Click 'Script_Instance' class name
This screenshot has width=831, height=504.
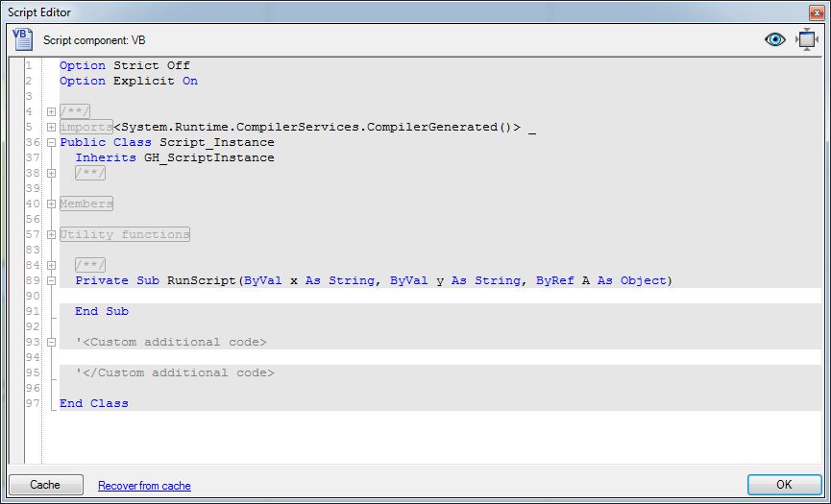coord(217,142)
